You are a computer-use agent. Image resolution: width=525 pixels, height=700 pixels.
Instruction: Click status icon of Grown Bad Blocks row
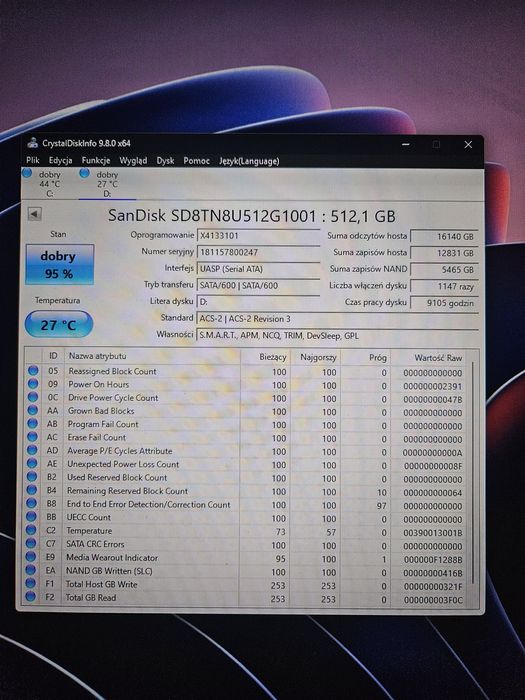33,410
